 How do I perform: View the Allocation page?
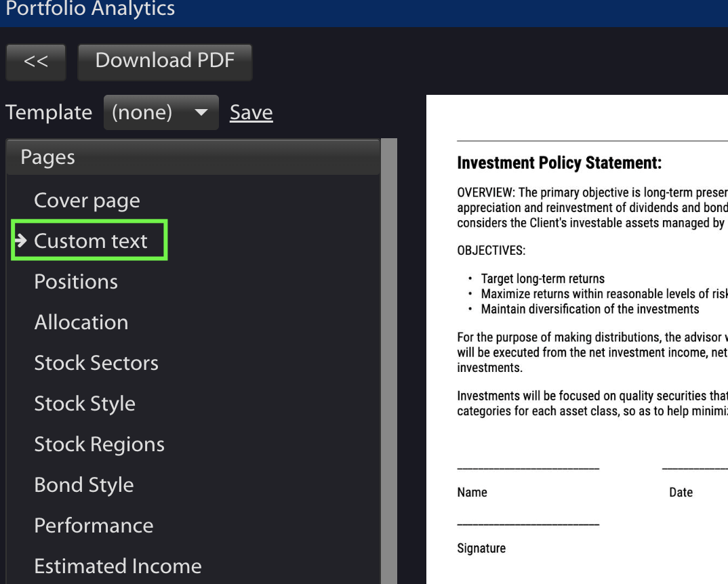coord(81,322)
